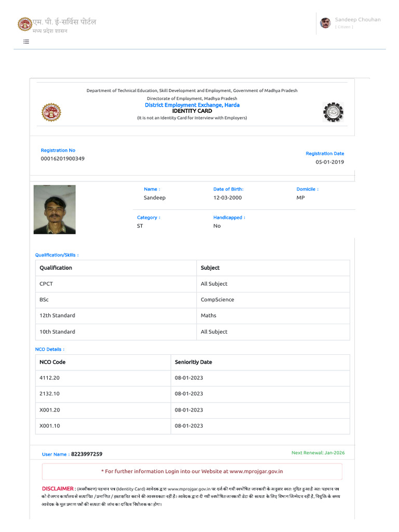Click user name value 8223997259
The image size is (399, 532).
(87, 454)
